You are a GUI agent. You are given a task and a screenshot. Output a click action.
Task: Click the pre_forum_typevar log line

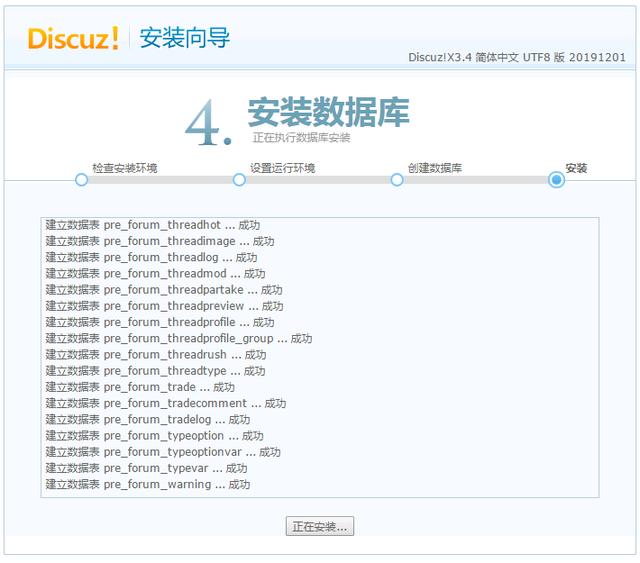pyautogui.click(x=147, y=468)
